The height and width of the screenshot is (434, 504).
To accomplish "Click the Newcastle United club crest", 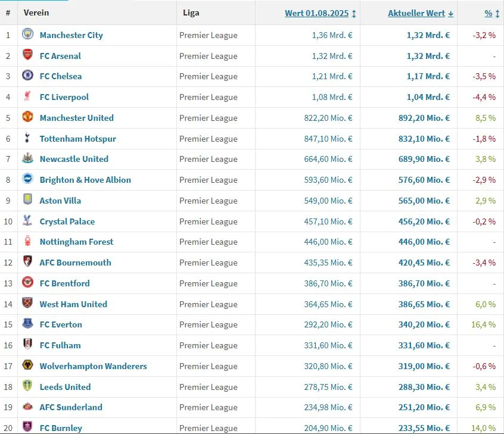I will click(x=27, y=158).
